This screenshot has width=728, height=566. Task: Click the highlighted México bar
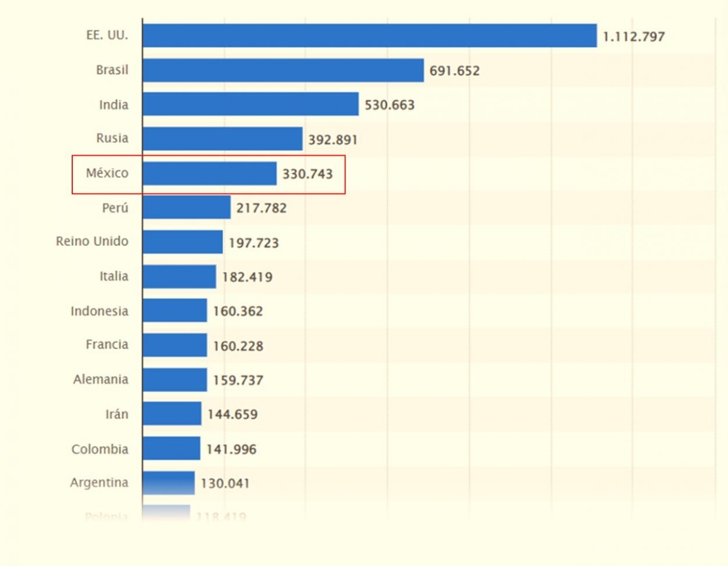point(210,174)
